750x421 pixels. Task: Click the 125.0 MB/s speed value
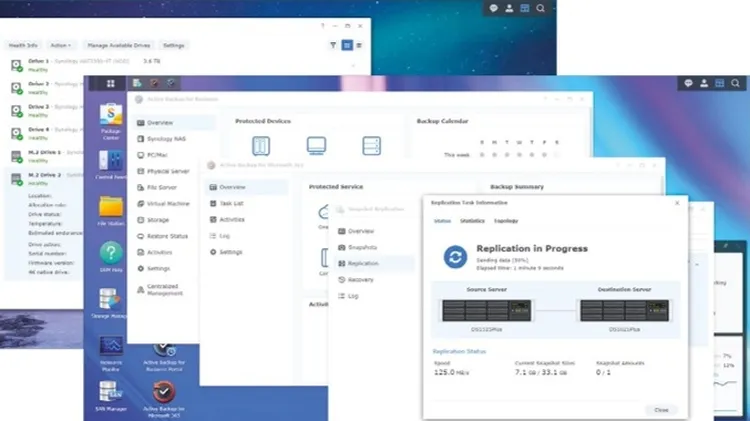(x=451, y=372)
